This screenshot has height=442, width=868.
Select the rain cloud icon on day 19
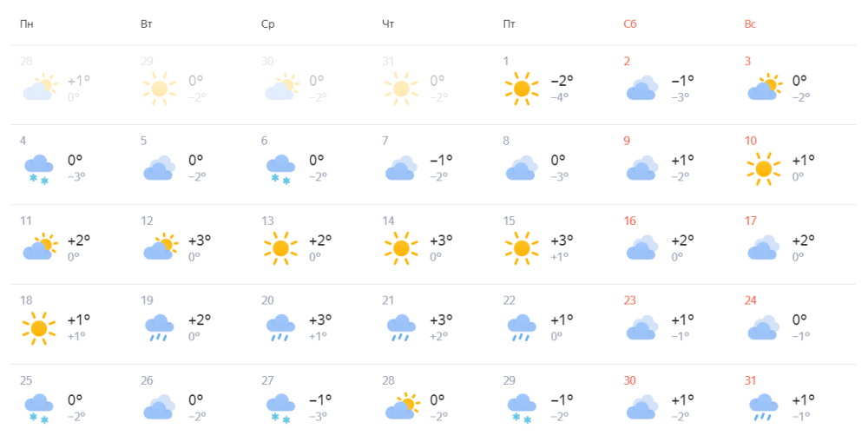pos(160,328)
